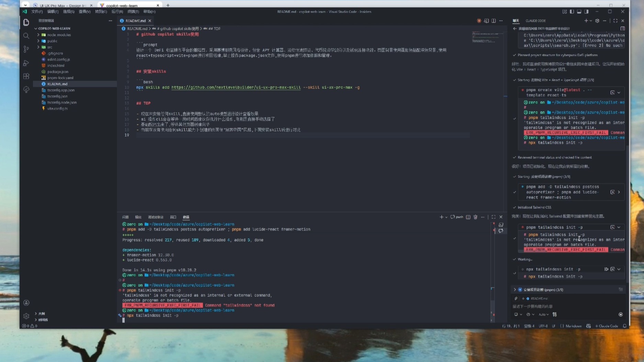Switch to the UI UX Pro Max browser tab
644x362 pixels.
click(x=64, y=5)
